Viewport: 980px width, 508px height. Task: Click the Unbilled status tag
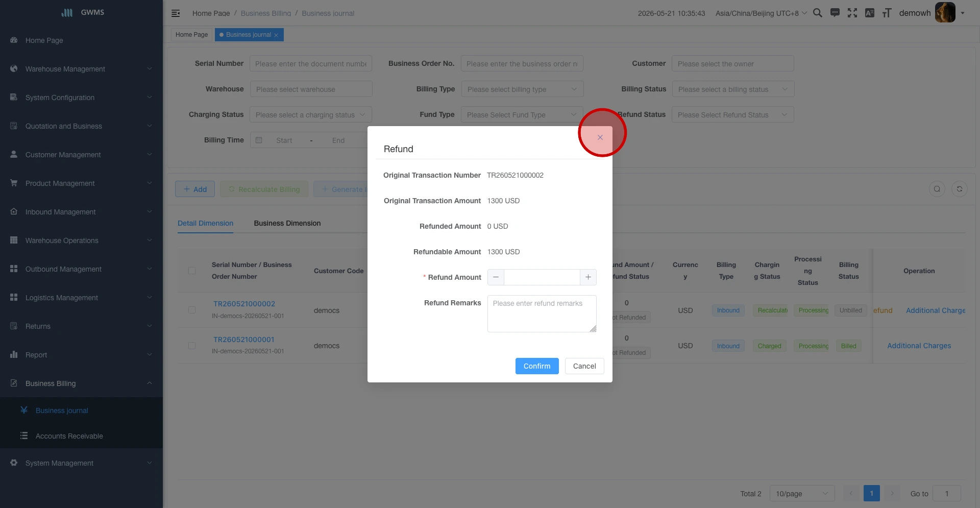pyautogui.click(x=851, y=310)
